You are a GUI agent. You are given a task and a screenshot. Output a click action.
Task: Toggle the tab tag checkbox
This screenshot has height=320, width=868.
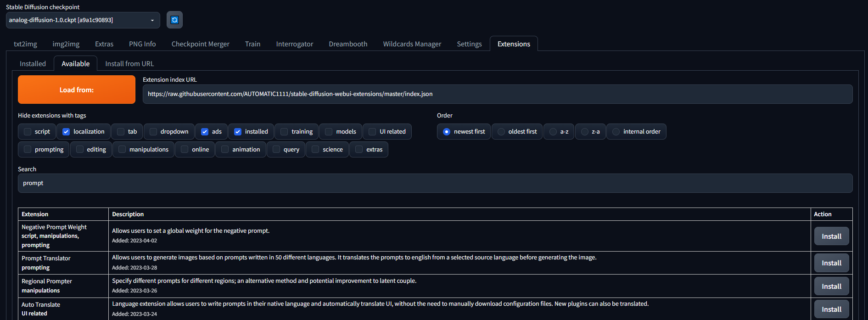coord(121,132)
